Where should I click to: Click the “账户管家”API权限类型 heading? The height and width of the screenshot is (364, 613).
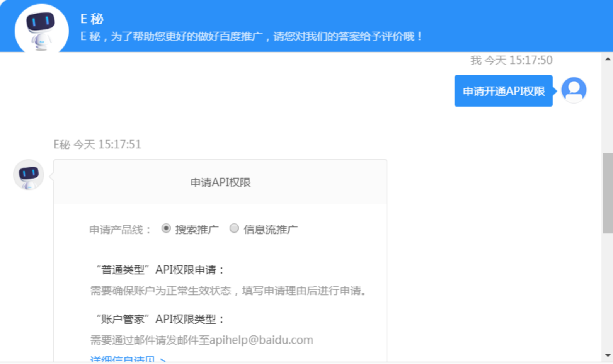point(160,319)
